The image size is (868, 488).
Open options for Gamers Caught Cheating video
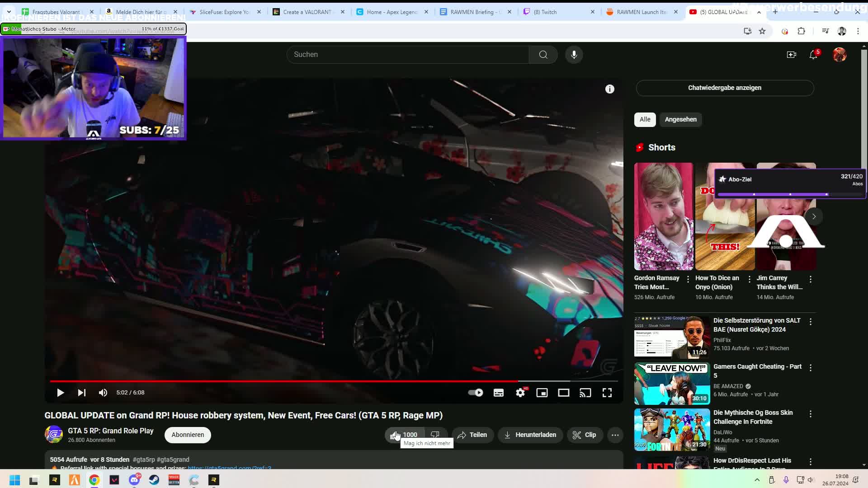point(811,368)
